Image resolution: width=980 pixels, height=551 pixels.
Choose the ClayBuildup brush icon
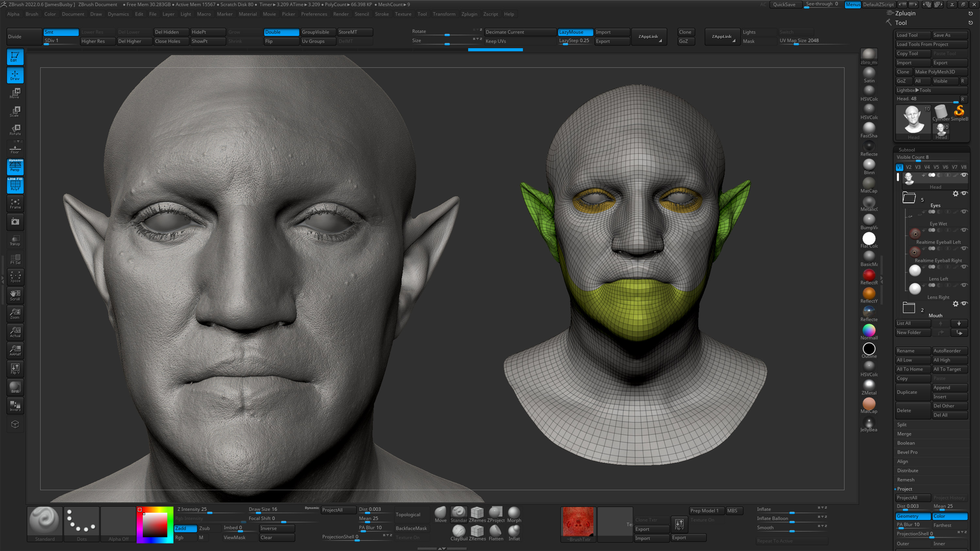pos(458,532)
